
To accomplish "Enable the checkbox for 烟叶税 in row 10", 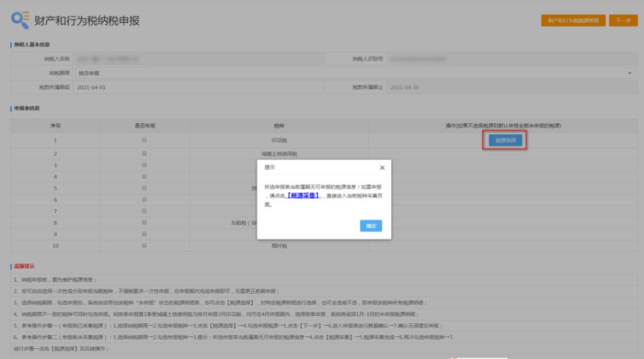I will [x=145, y=245].
